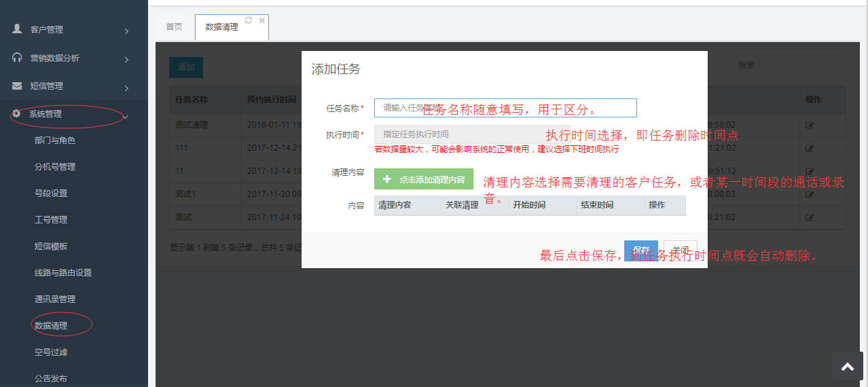Image resolution: width=868 pixels, height=387 pixels.
Task: Focus the 任务名称 input field
Action: coord(505,108)
